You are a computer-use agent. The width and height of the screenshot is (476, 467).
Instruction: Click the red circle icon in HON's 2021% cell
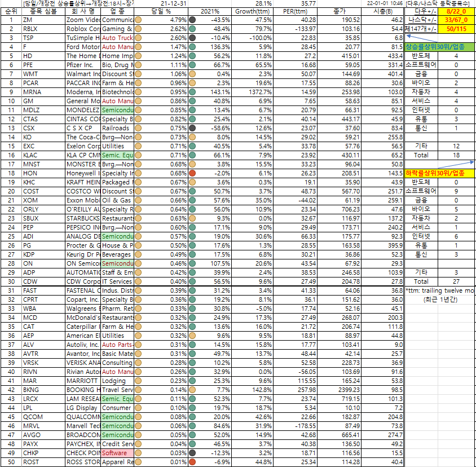[192, 173]
